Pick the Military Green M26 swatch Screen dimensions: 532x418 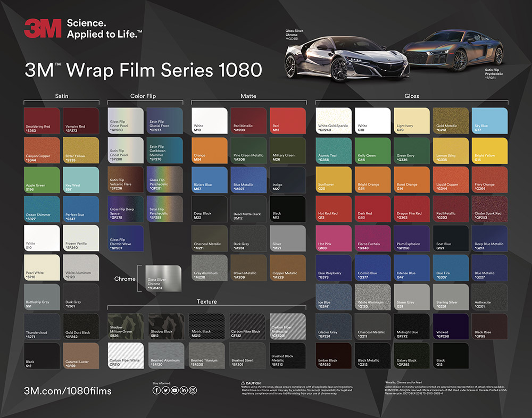pos(288,151)
